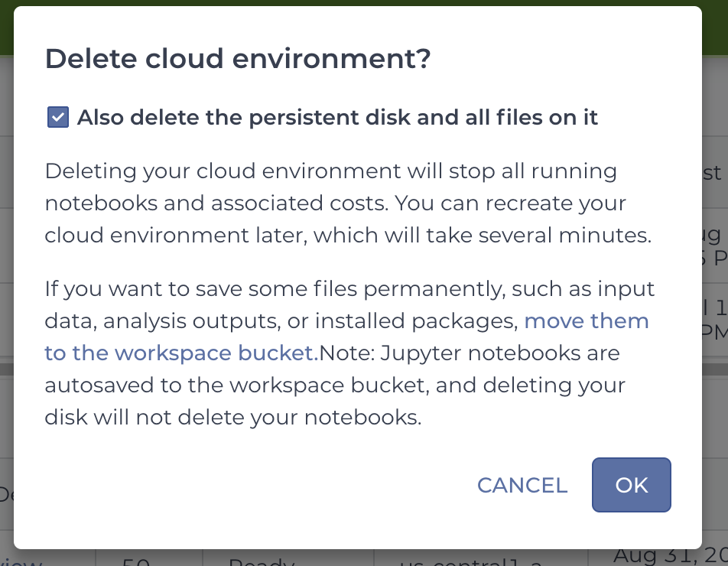The image size is (728, 566).
Task: Click the 'Also delete the persistent disk' label
Action: pos(337,118)
